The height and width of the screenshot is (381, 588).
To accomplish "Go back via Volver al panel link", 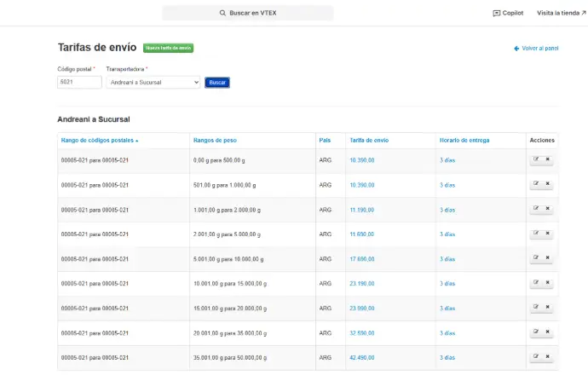I will tap(536, 49).
